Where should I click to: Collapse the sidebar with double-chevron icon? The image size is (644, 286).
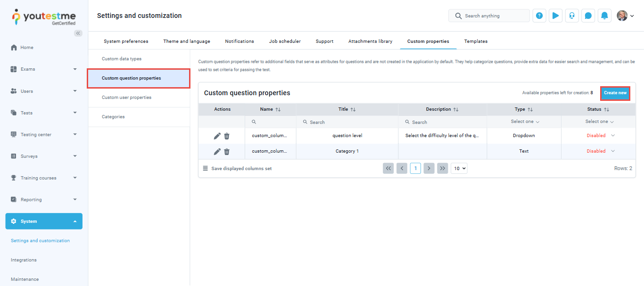(78, 33)
